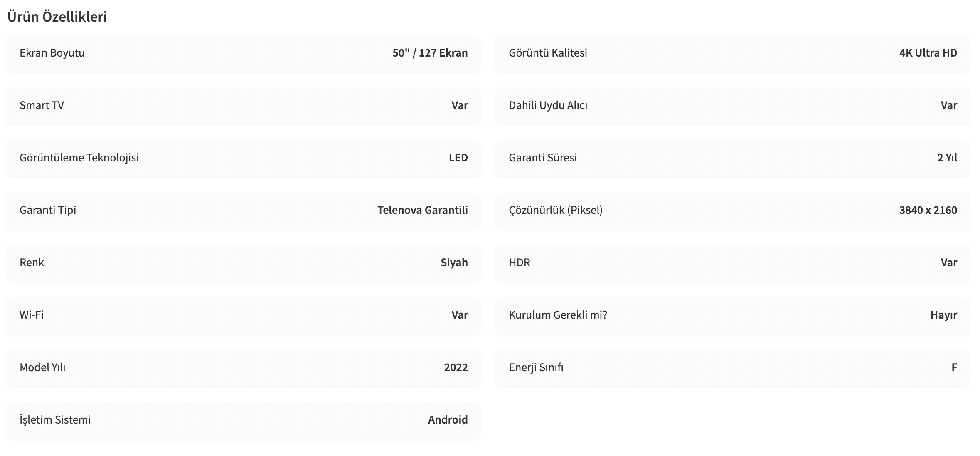This screenshot has height=456, width=980.
Task: Click the Görüntü Kalitesi label
Action: click(x=548, y=53)
